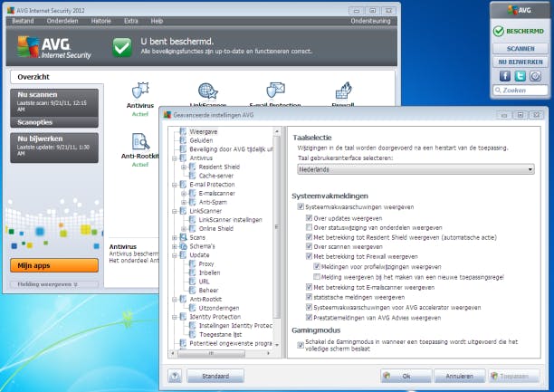Select LinkScanner instellingen tree item

click(230, 220)
